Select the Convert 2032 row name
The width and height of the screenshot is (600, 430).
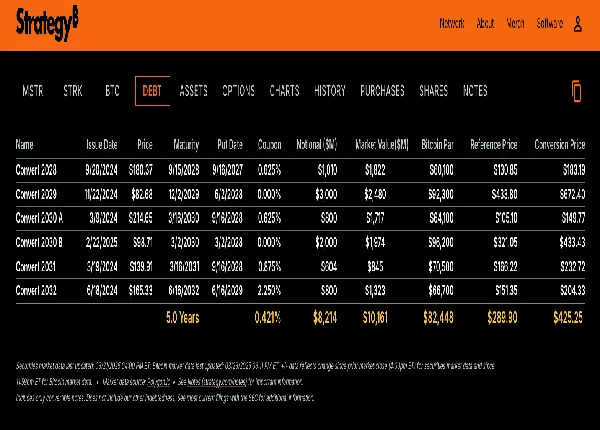(36, 290)
